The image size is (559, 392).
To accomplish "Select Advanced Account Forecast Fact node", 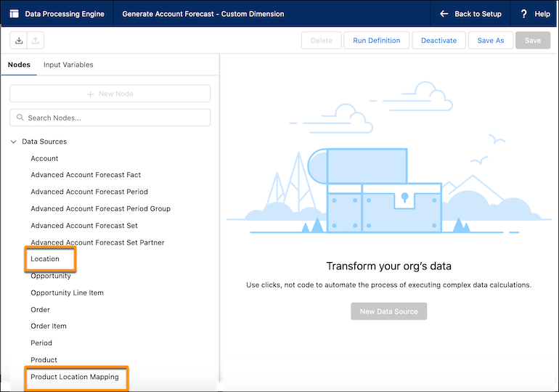I will [x=86, y=175].
